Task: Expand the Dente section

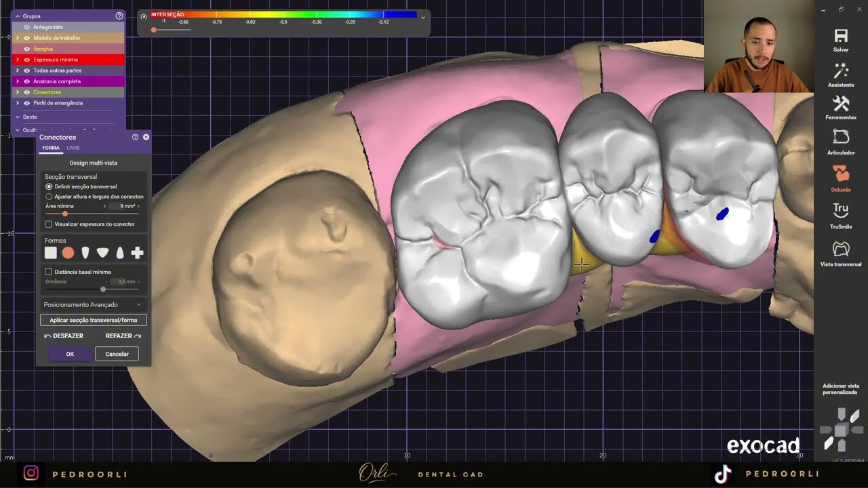Action: click(18, 117)
